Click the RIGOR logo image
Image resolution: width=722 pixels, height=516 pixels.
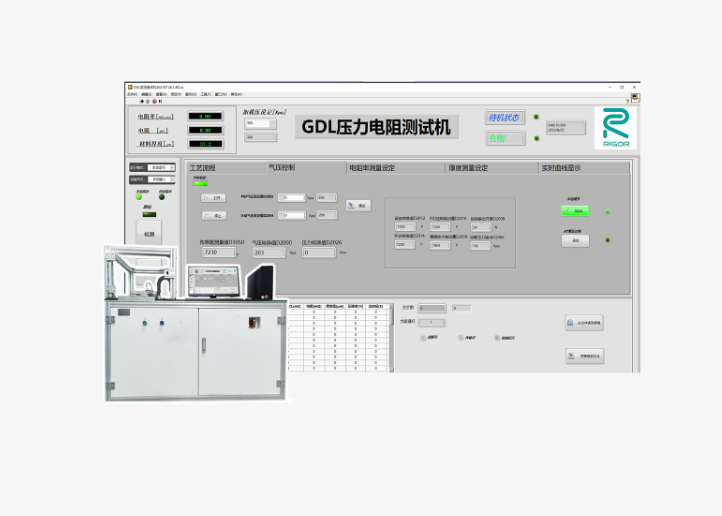615,128
